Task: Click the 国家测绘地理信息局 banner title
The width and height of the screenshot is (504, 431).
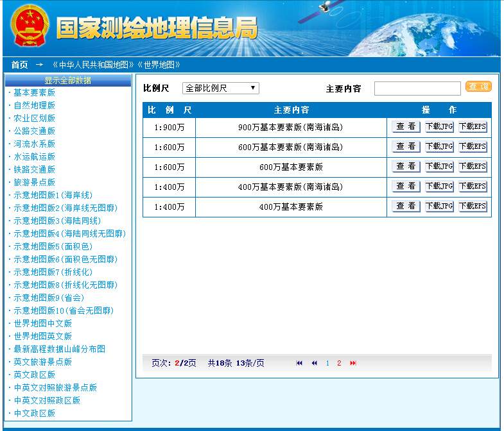Action: pos(157,28)
